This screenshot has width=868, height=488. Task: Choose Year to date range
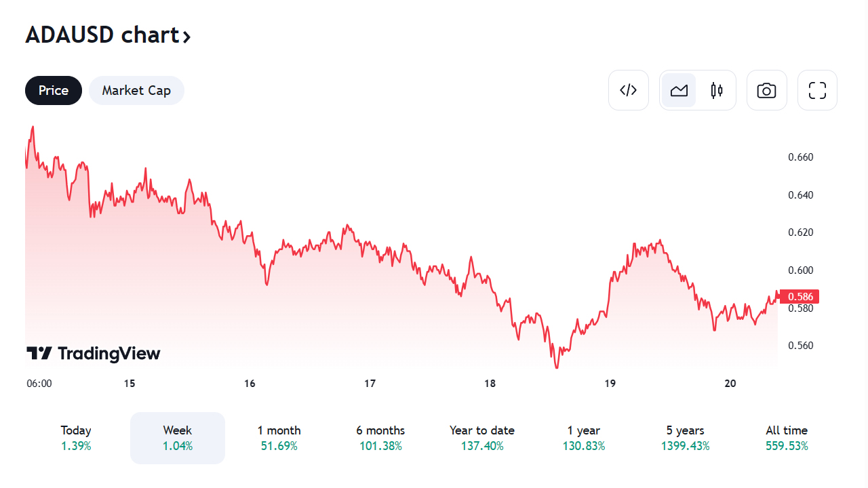click(x=482, y=438)
